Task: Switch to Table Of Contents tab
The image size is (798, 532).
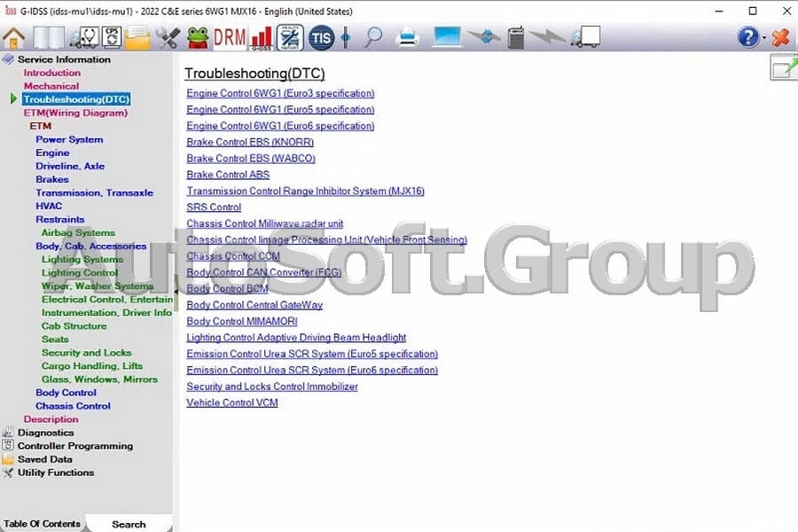Action: click(x=43, y=523)
